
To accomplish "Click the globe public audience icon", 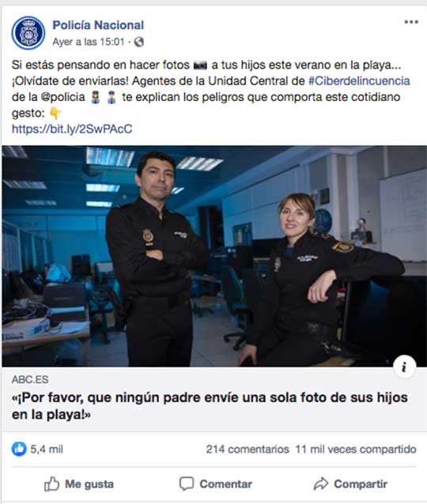I will (x=138, y=42).
